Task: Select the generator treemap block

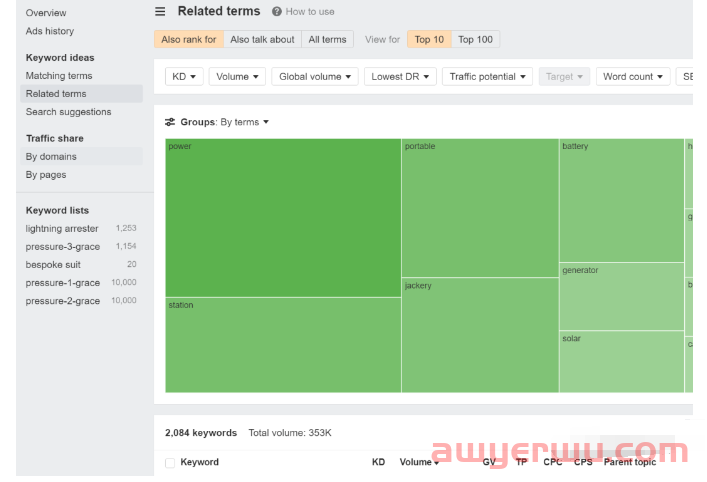Action: coord(622,297)
